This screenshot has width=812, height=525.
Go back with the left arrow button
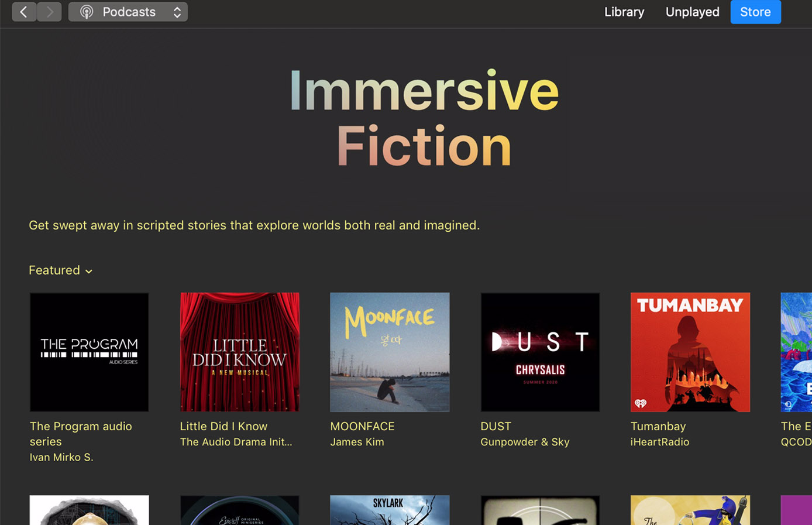24,12
